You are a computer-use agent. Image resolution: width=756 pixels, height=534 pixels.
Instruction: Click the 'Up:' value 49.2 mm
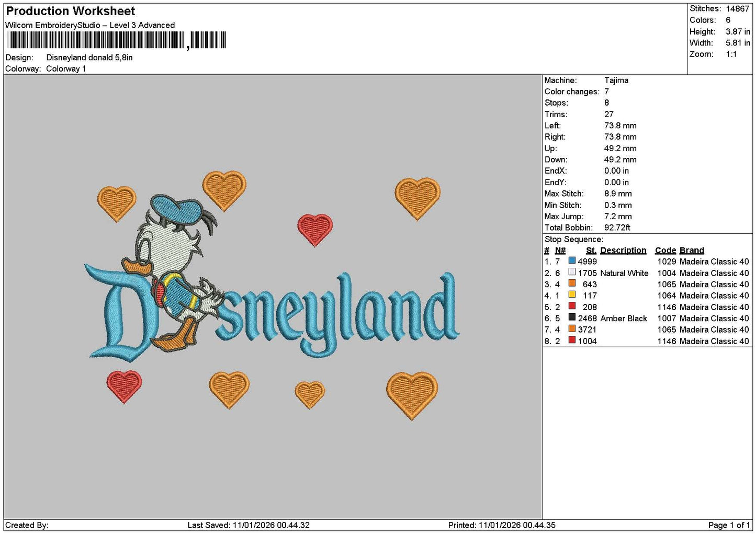[620, 148]
